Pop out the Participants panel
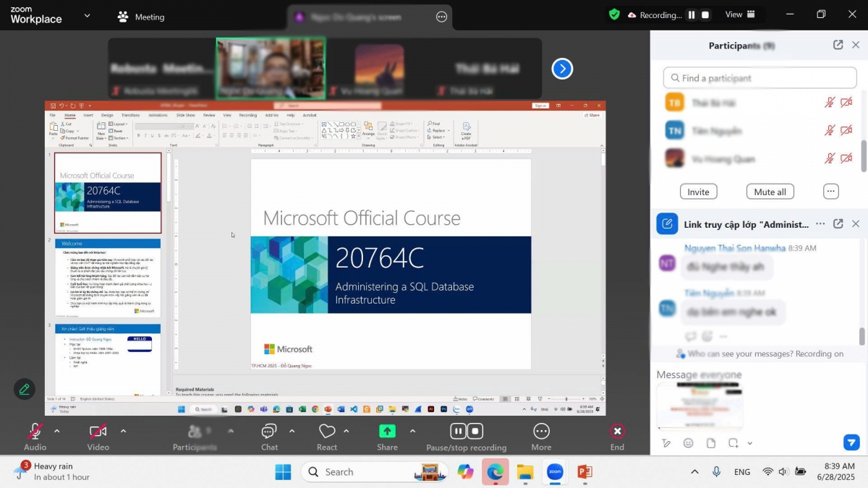This screenshot has height=488, width=868. [838, 45]
